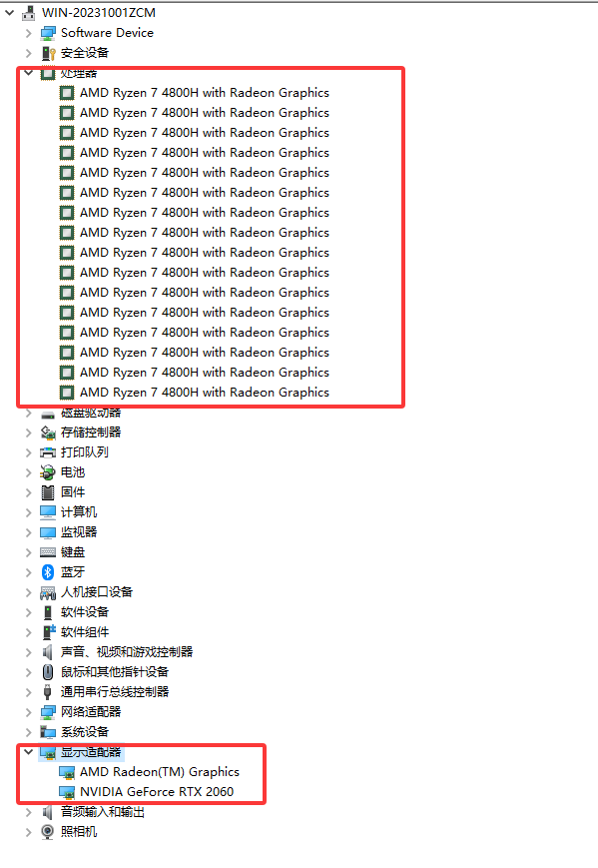The height and width of the screenshot is (868, 598).
Task: Select the battery (电池) category icon
Action: [48, 472]
